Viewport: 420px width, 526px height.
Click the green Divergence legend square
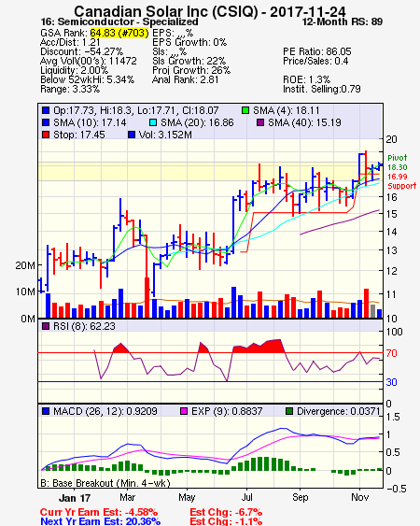(x=289, y=411)
